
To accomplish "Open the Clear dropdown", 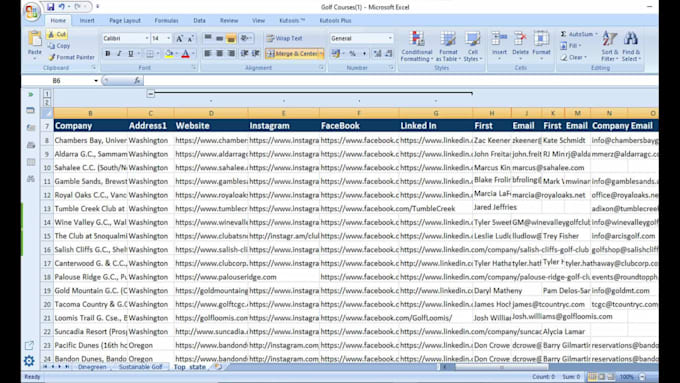I will click(x=573, y=57).
